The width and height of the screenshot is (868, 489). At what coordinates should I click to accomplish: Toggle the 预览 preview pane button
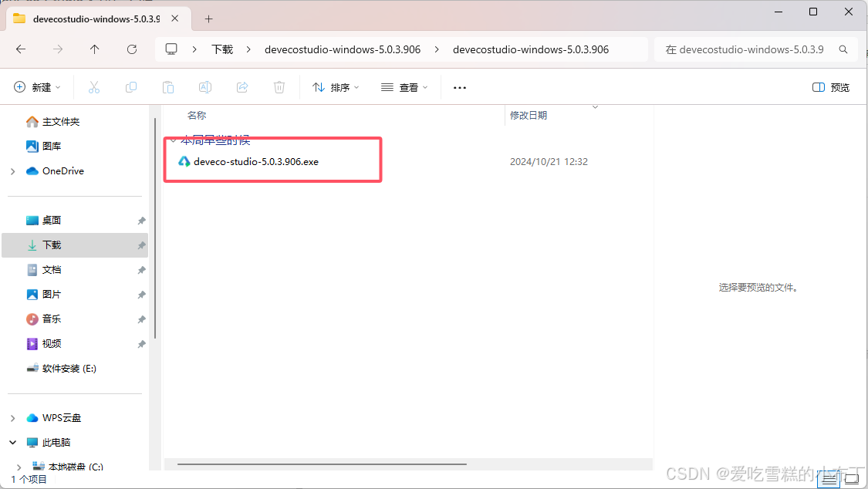tap(831, 87)
